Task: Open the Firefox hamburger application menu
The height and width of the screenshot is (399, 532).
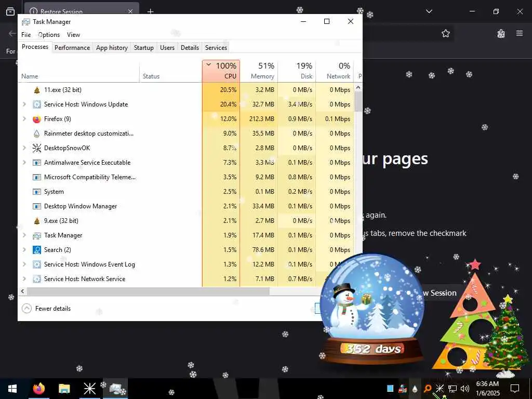Action: coord(520,33)
